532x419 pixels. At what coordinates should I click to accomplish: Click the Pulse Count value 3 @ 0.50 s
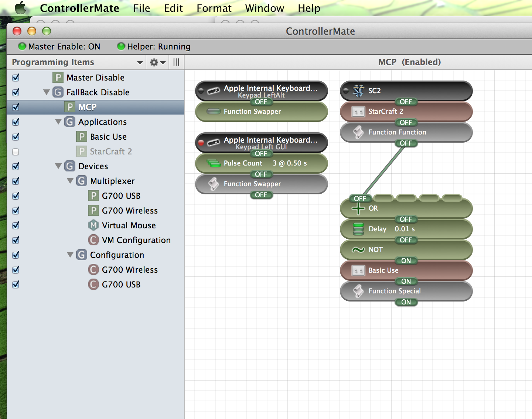pos(290,163)
